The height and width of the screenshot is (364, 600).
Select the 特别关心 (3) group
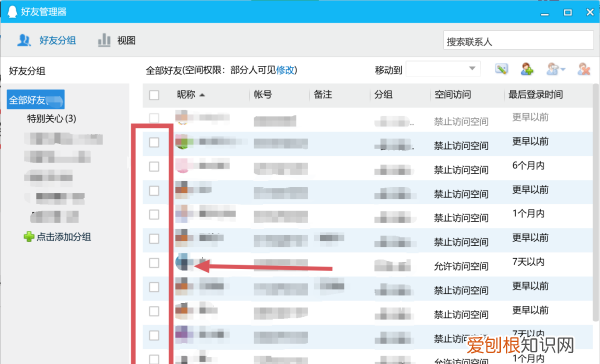coord(51,119)
